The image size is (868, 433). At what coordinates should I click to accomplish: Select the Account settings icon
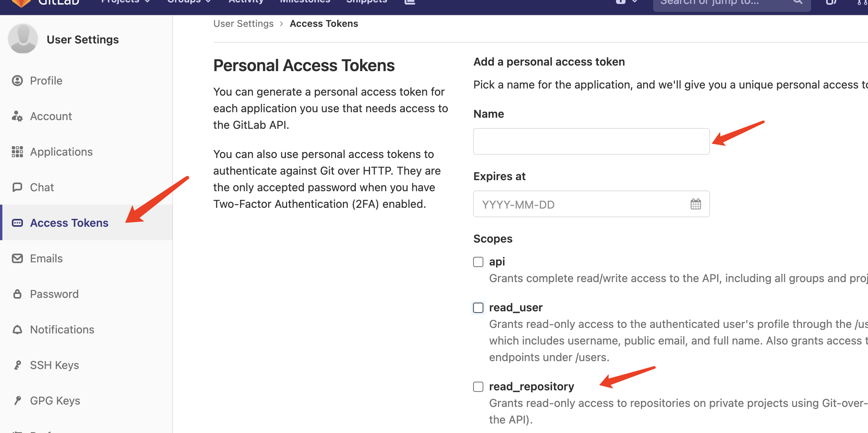point(17,116)
